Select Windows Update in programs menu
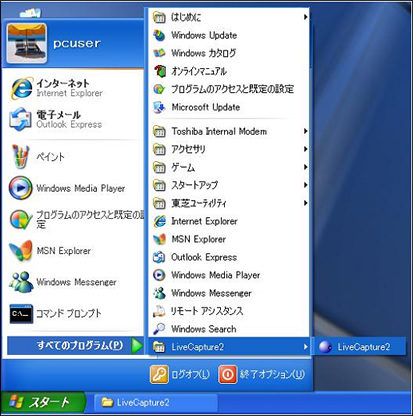This screenshot has width=413, height=416. [230, 35]
